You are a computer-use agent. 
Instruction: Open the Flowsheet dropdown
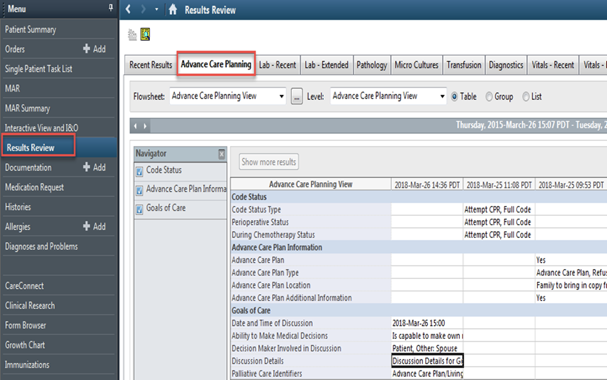pos(228,96)
